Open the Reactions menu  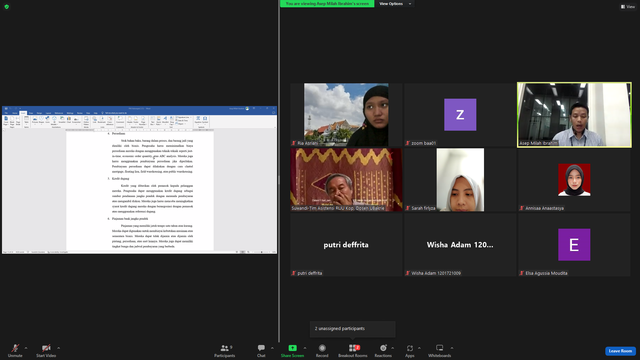click(383, 351)
